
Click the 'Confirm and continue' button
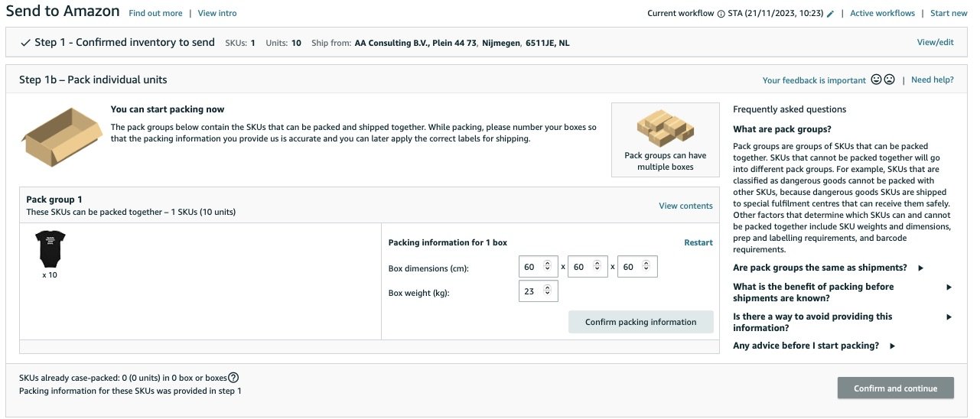click(895, 388)
